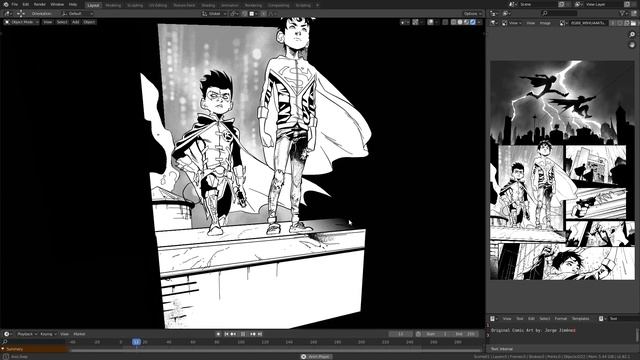Open the Render menu
Viewport: 640px width, 360px height.
pyautogui.click(x=40, y=4)
